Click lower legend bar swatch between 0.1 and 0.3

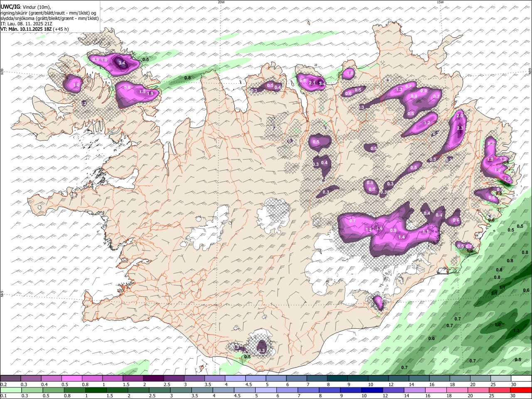(11, 390)
